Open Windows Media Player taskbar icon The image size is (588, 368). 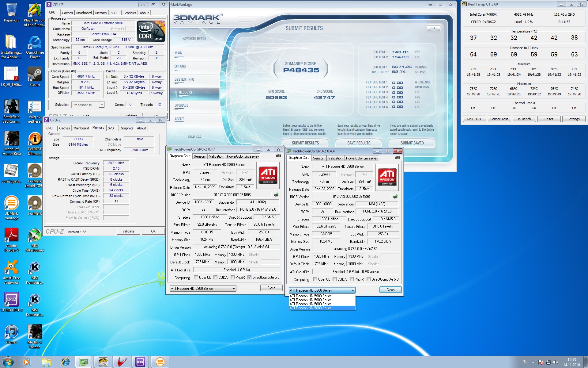click(x=26, y=362)
